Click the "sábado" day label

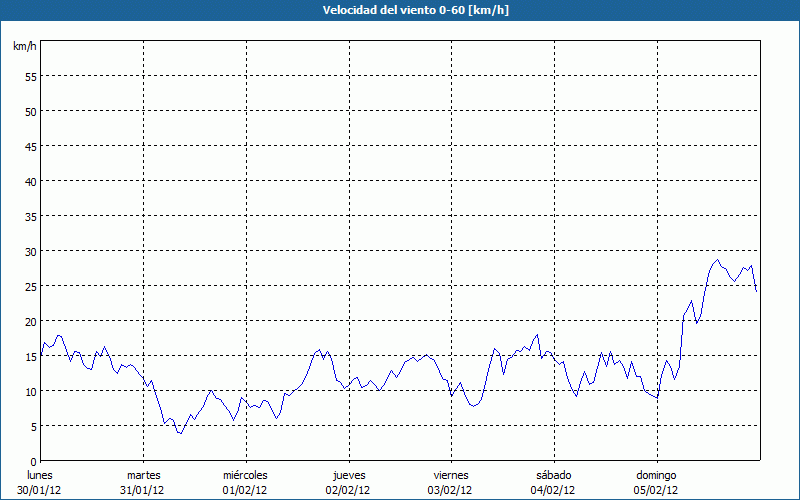553,475
